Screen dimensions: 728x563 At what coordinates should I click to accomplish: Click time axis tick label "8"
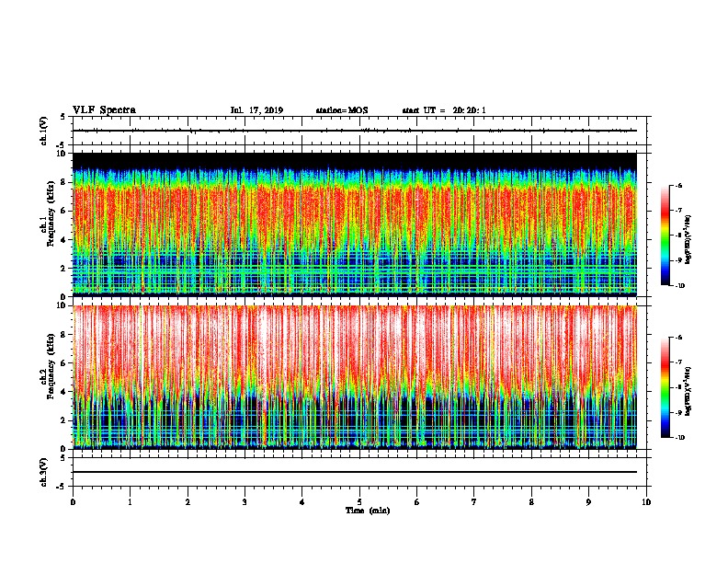click(x=531, y=502)
